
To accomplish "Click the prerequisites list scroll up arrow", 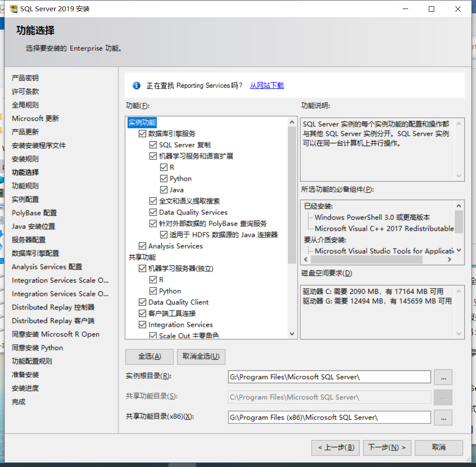I will [x=459, y=206].
